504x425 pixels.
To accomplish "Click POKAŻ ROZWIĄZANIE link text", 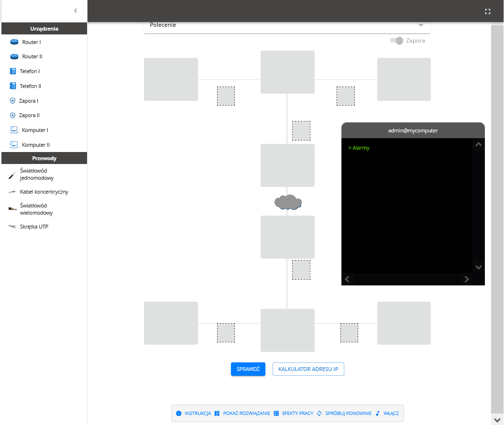I will [x=247, y=414].
